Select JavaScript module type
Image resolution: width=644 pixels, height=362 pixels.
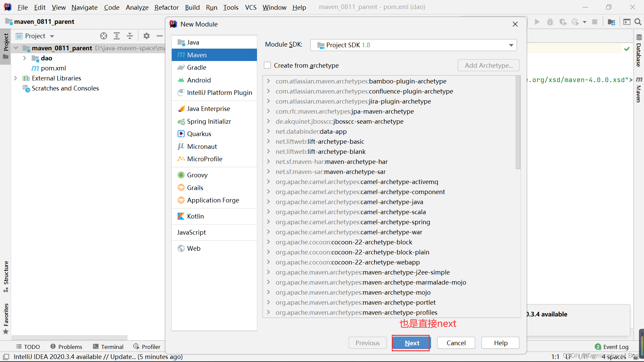(x=214, y=232)
